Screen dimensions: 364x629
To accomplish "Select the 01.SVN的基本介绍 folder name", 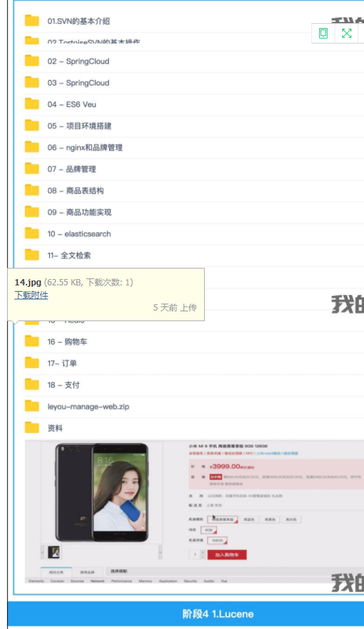I will (x=79, y=21).
